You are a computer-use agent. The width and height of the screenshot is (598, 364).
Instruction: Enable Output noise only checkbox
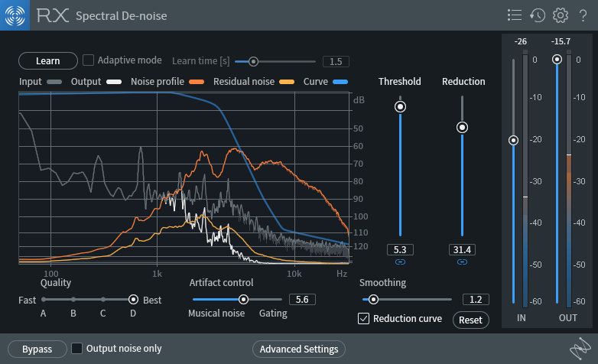(76, 348)
